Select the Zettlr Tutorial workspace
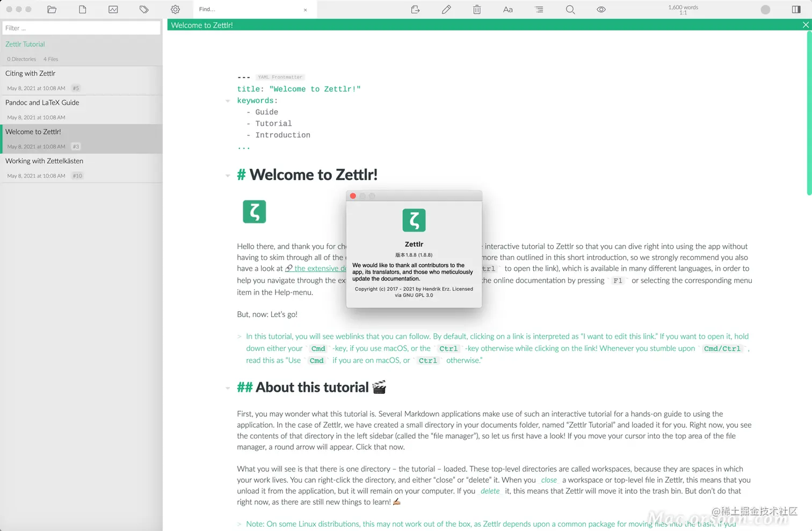Image resolution: width=812 pixels, height=531 pixels. point(25,44)
